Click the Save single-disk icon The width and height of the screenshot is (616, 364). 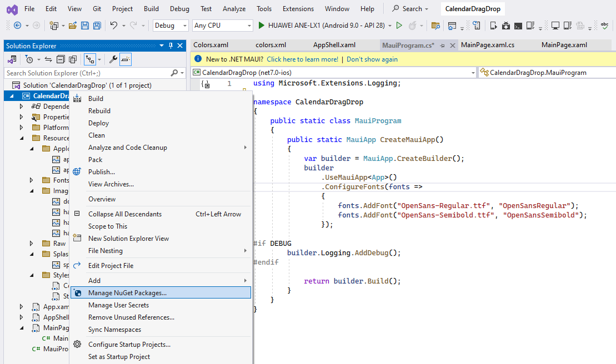pyautogui.click(x=85, y=26)
